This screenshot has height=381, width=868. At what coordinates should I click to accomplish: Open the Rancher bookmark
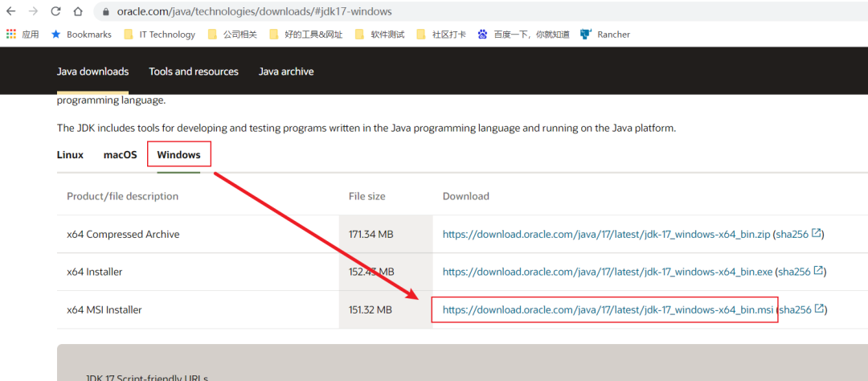coord(605,35)
